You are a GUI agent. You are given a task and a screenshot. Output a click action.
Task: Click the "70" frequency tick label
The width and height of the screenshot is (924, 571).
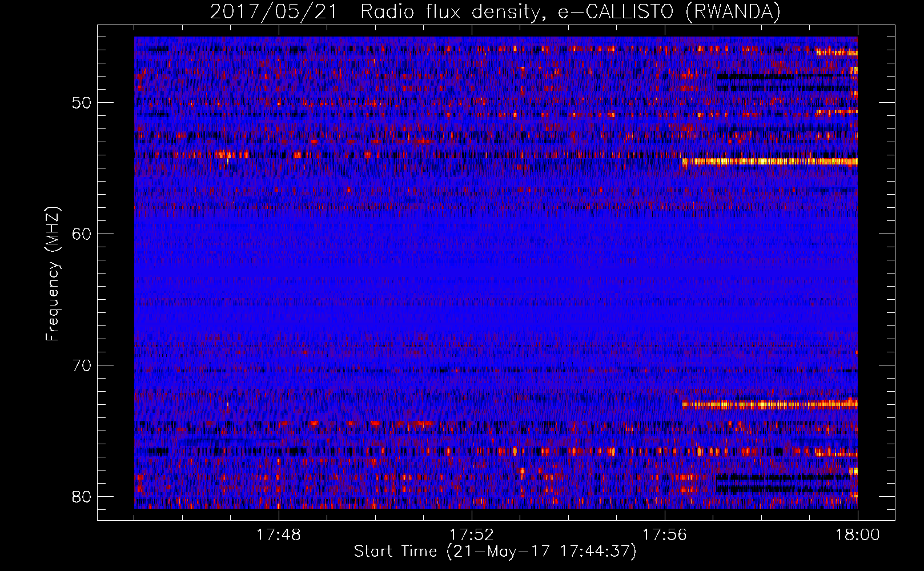81,365
